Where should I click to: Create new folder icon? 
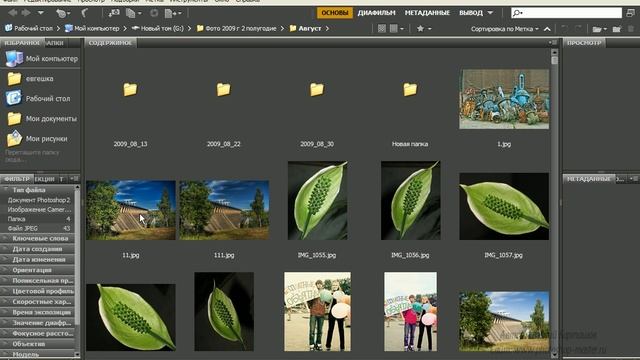tap(617, 29)
